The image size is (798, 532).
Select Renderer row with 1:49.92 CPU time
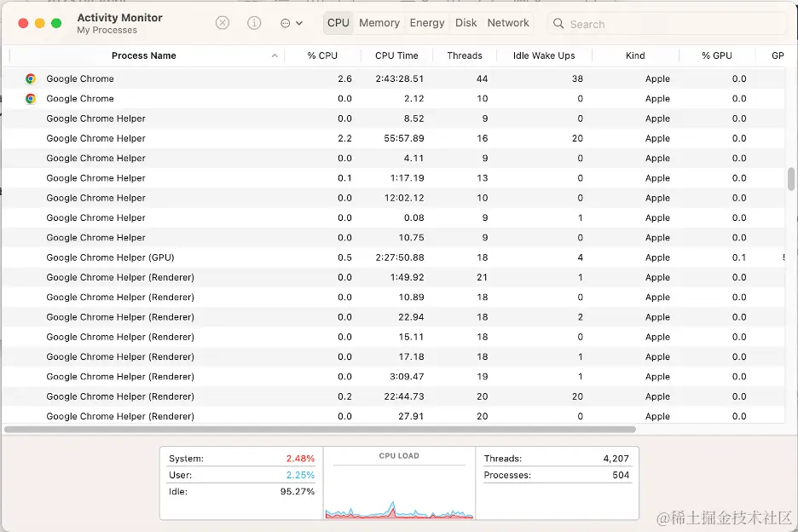(393, 277)
